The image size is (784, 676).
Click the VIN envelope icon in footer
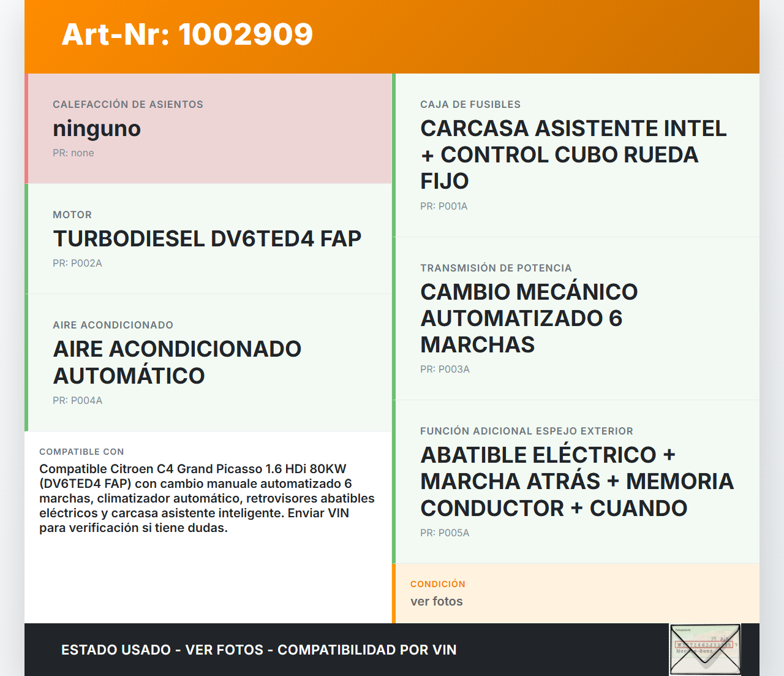point(705,650)
